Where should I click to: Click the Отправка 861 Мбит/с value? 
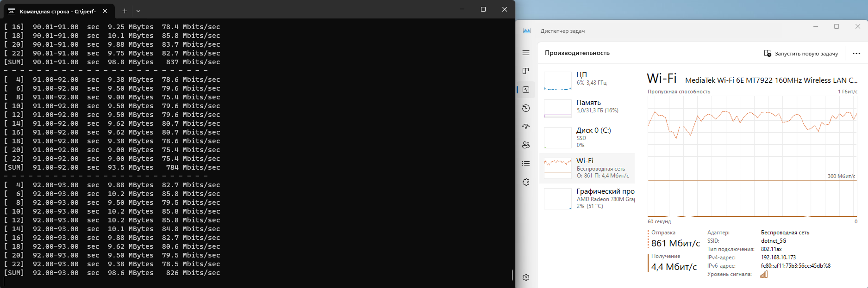(675, 243)
